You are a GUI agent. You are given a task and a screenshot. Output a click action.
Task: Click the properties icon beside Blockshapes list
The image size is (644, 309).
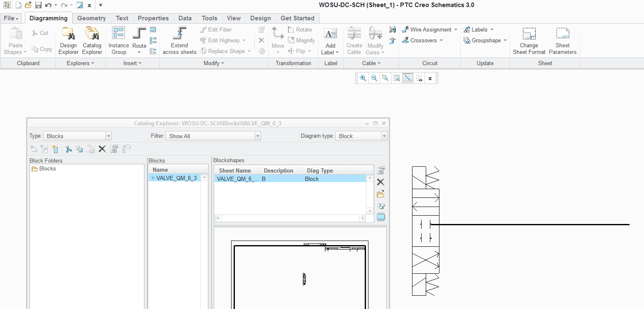(381, 170)
